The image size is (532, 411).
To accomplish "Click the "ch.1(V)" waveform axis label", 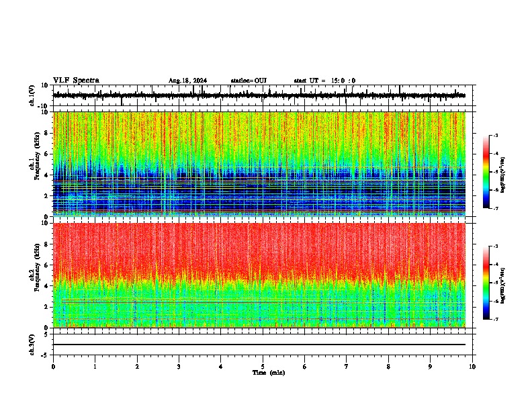I will coord(32,95).
